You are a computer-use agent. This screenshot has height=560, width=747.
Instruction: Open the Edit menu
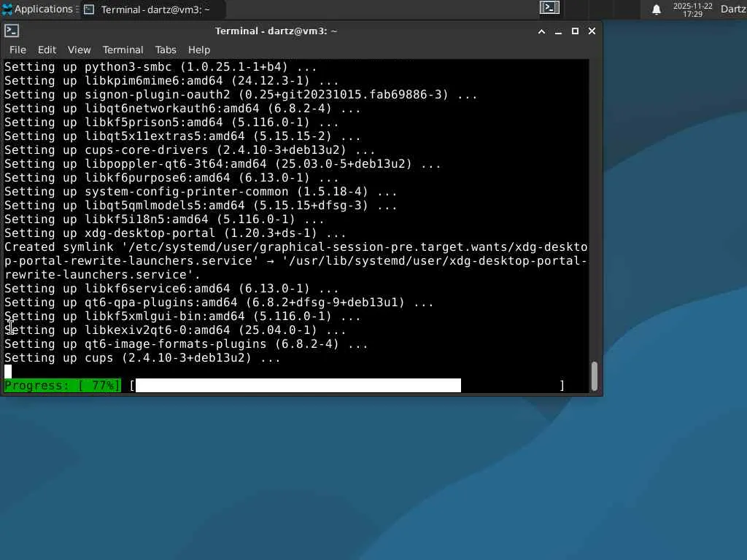(47, 50)
